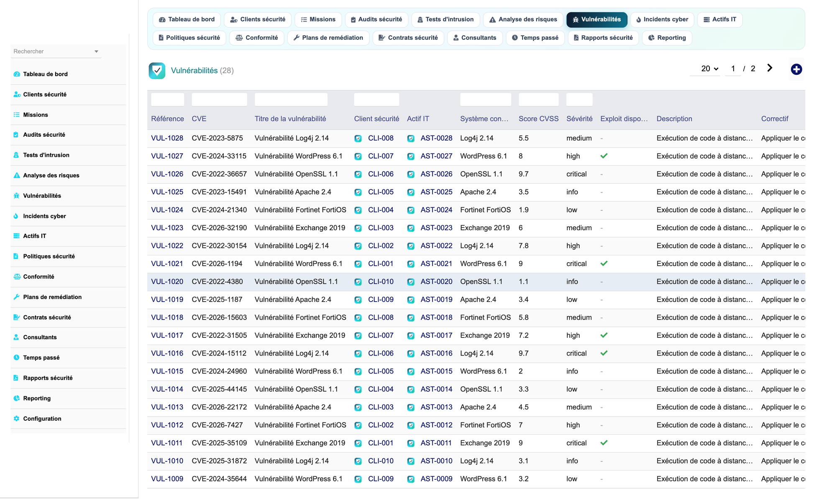Click exploit checkmark in VUL-1016 row
Image resolution: width=814 pixels, height=504 pixels.
pos(604,353)
